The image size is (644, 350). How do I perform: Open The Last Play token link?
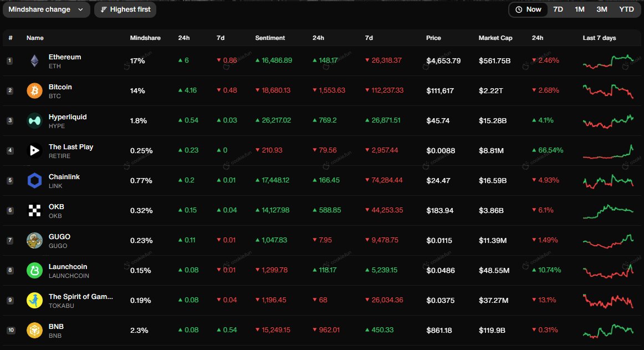71,147
